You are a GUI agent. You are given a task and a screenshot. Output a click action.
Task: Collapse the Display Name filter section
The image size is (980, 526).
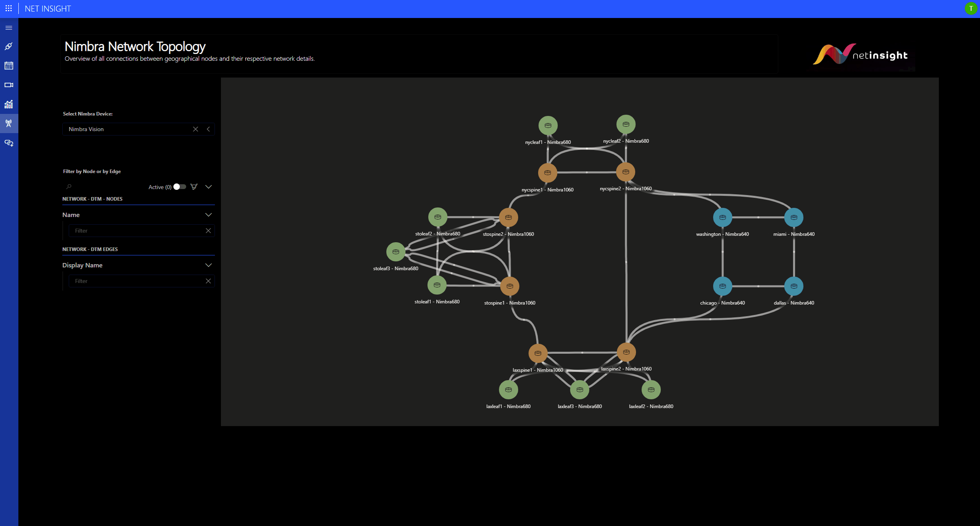click(x=209, y=265)
